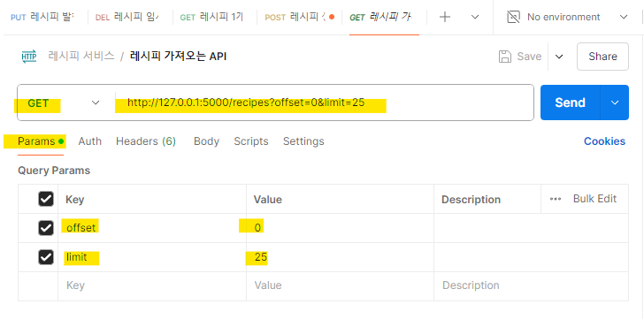The image size is (644, 319).
Task: Open the Headers (6) tab
Action: tap(146, 141)
